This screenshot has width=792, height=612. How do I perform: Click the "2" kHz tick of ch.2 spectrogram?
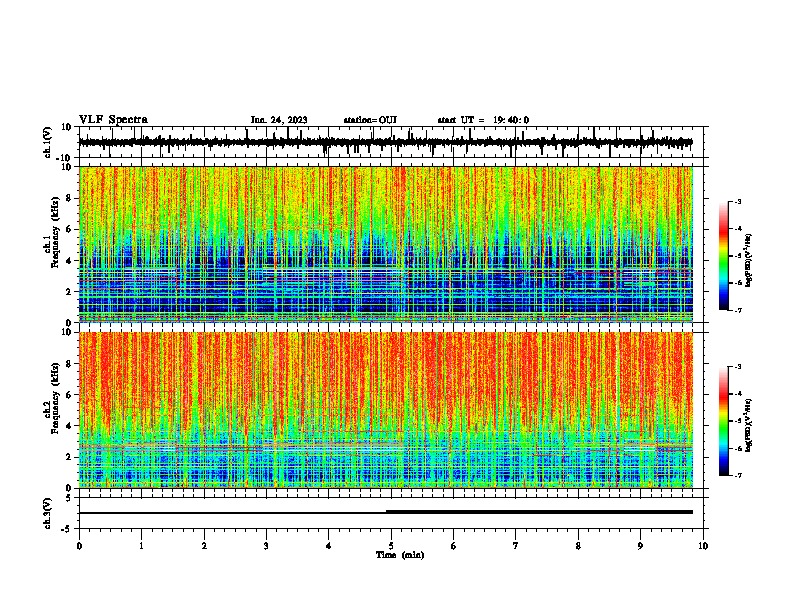tap(70, 457)
